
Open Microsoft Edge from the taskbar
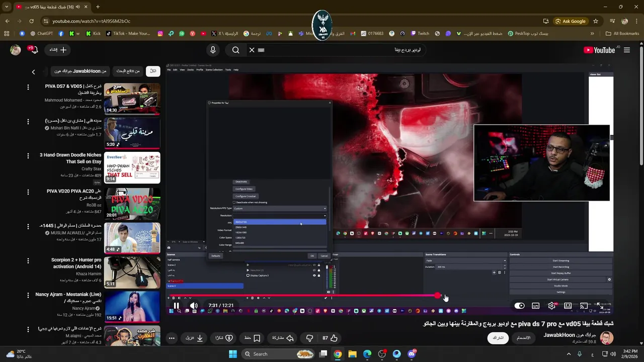tap(367, 354)
